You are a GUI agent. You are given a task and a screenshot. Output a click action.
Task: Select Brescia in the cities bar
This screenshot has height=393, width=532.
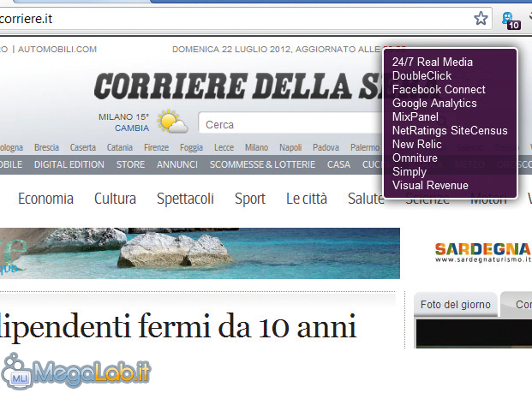46,147
